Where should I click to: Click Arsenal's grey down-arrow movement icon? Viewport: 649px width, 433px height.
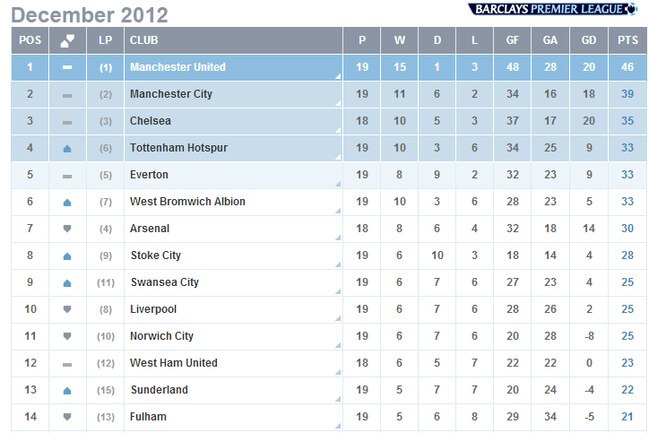tap(67, 229)
